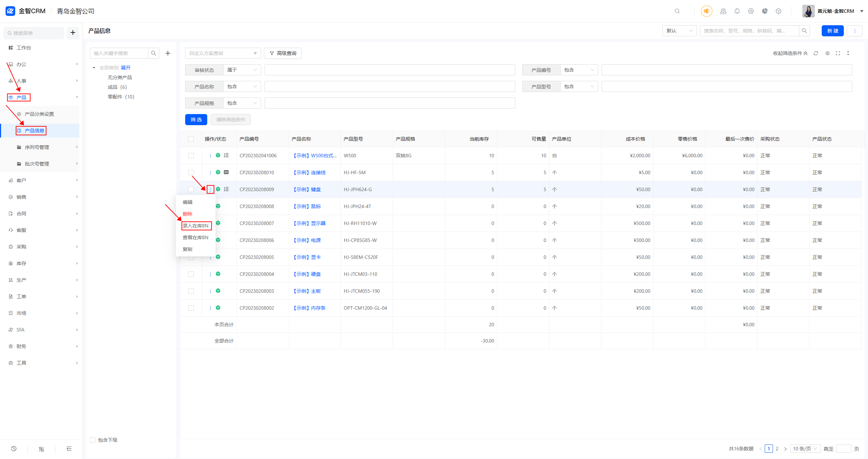Image resolution: width=868 pixels, height=459 pixels.
Task: Open more options next to 新建
Action: click(x=855, y=31)
